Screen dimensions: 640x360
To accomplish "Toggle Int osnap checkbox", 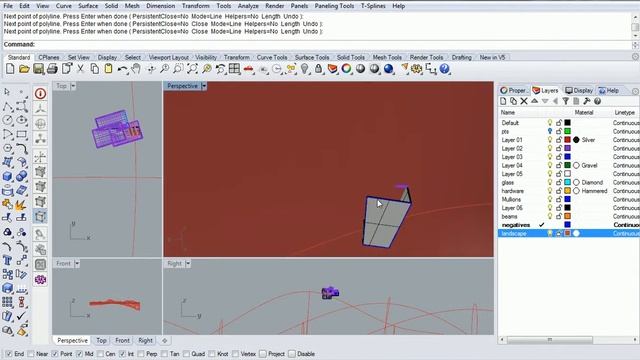I will (x=122, y=354).
